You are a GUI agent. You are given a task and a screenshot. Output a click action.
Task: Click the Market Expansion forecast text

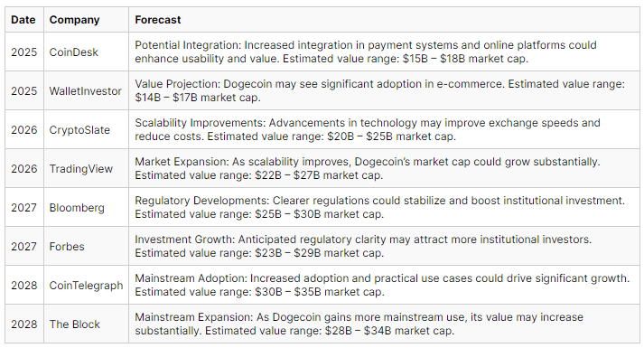368,168
